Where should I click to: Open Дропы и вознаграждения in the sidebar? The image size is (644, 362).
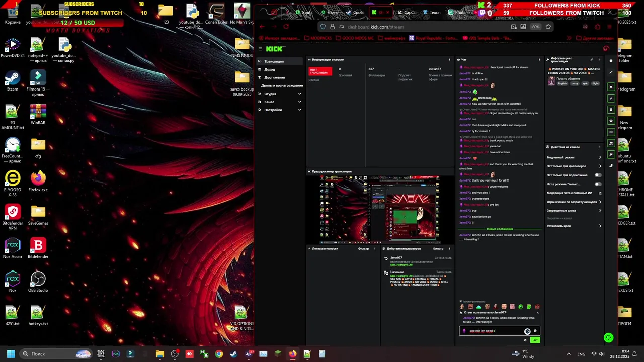click(279, 85)
